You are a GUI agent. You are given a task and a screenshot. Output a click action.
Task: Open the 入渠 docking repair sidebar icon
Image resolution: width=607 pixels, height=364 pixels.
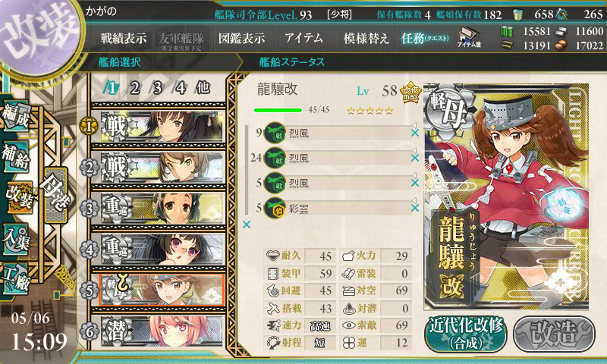(x=16, y=240)
